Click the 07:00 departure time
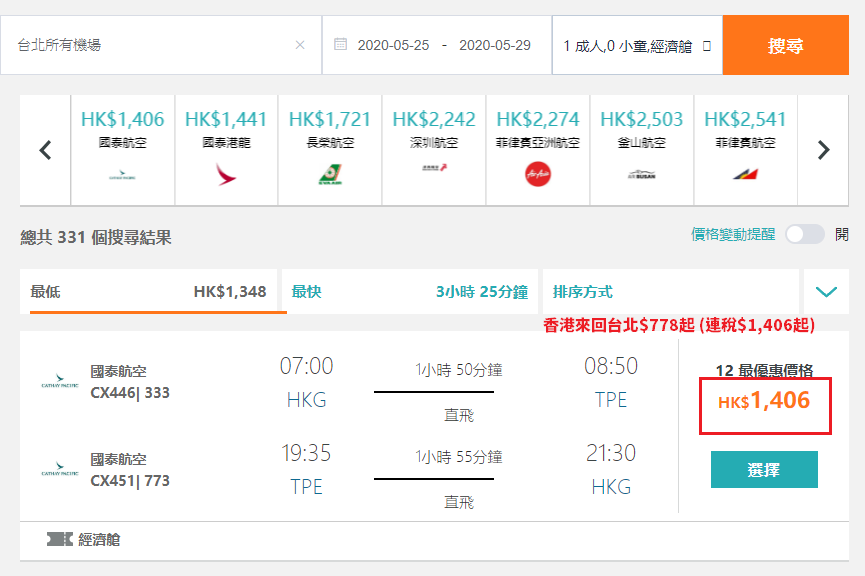Viewport: 865px width, 576px height. pyautogui.click(x=306, y=366)
